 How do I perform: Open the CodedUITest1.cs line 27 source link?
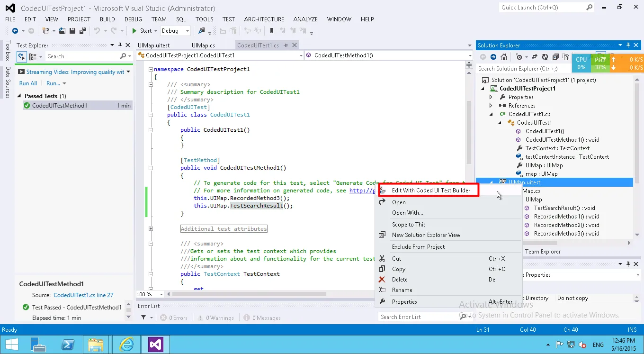pyautogui.click(x=83, y=295)
